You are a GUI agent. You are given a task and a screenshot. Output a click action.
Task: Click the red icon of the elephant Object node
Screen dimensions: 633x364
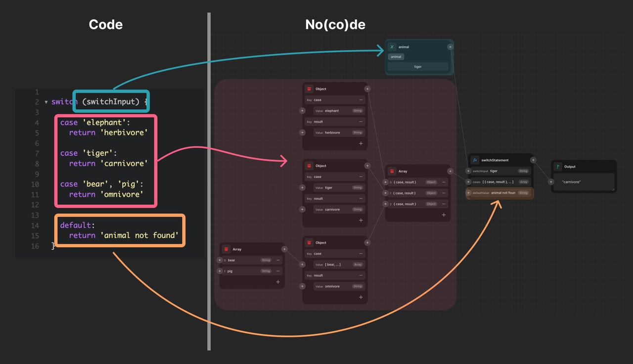click(309, 89)
